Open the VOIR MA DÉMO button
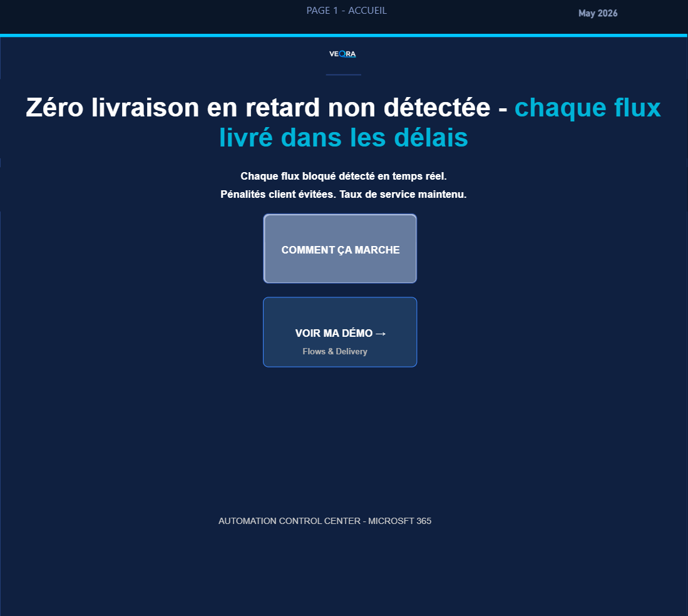This screenshot has width=688, height=616. (x=340, y=332)
